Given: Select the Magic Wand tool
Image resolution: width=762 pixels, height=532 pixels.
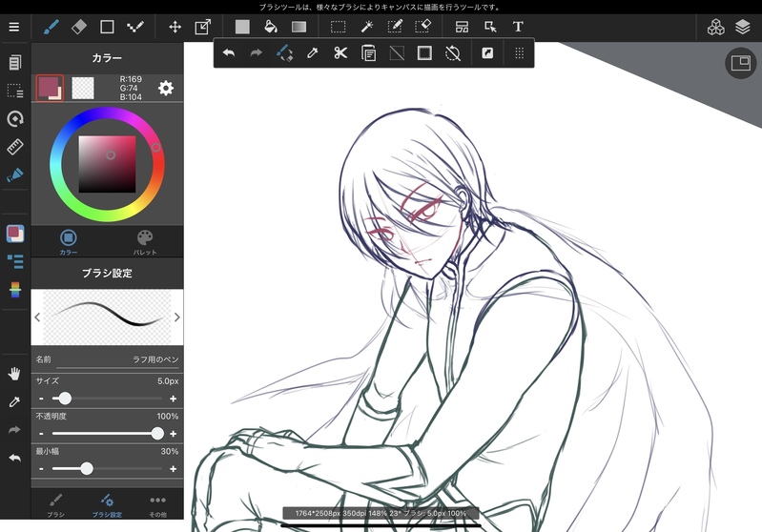Looking at the screenshot, I should [366, 27].
